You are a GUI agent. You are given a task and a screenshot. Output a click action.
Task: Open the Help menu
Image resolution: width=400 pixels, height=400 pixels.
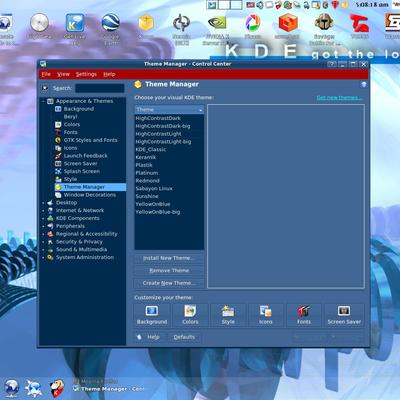click(109, 74)
